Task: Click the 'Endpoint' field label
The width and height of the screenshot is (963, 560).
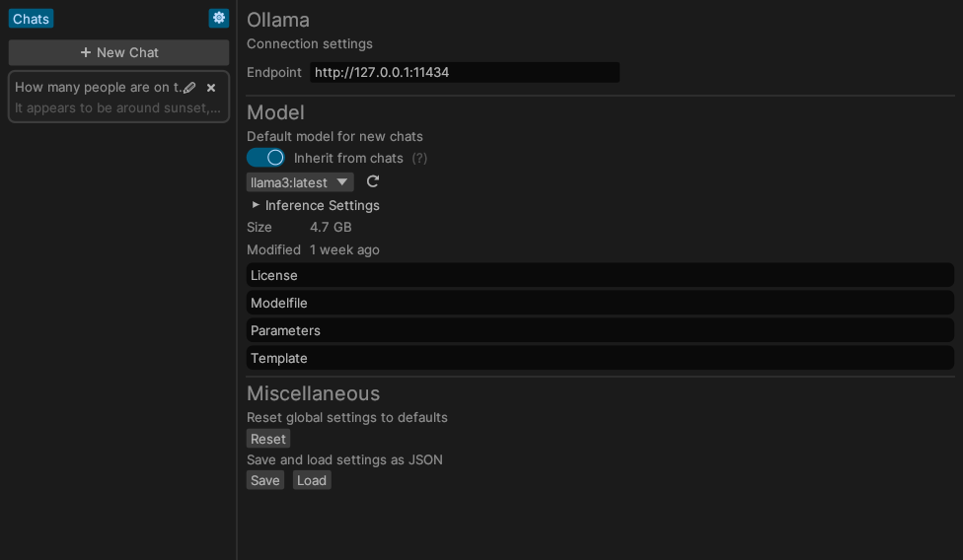Action: (274, 72)
